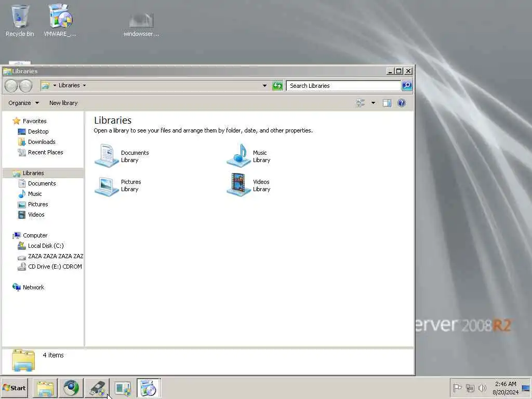The height and width of the screenshot is (399, 532).
Task: Focus the Search Libraries input field
Action: 343,86
